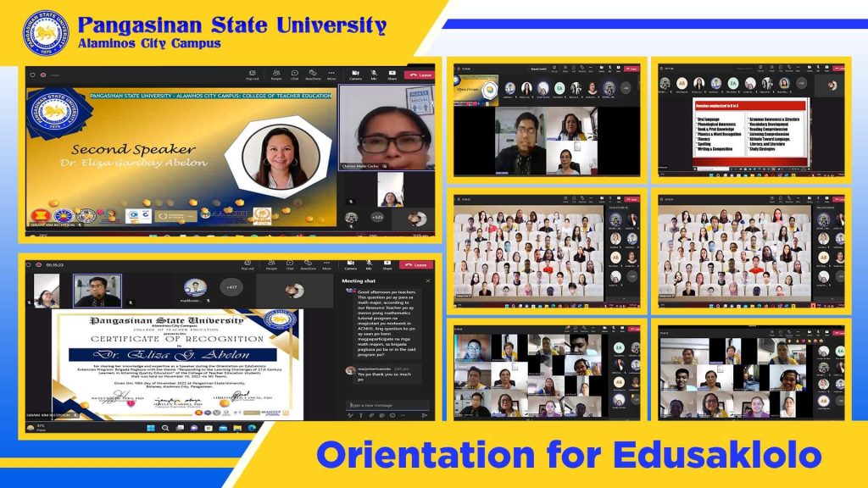Select the AB avatar in the red slide window
868x488 pixels.
pos(682,84)
